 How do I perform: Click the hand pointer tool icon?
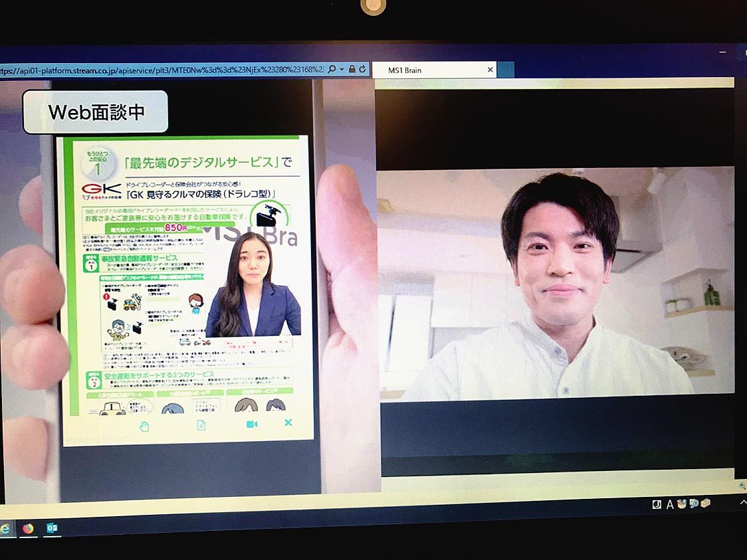click(x=144, y=426)
